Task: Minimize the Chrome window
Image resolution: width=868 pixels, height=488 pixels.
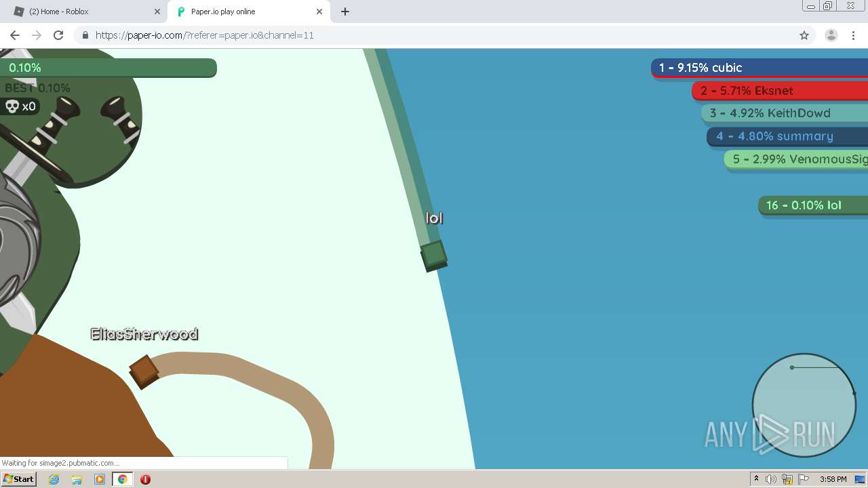Action: tap(810, 6)
